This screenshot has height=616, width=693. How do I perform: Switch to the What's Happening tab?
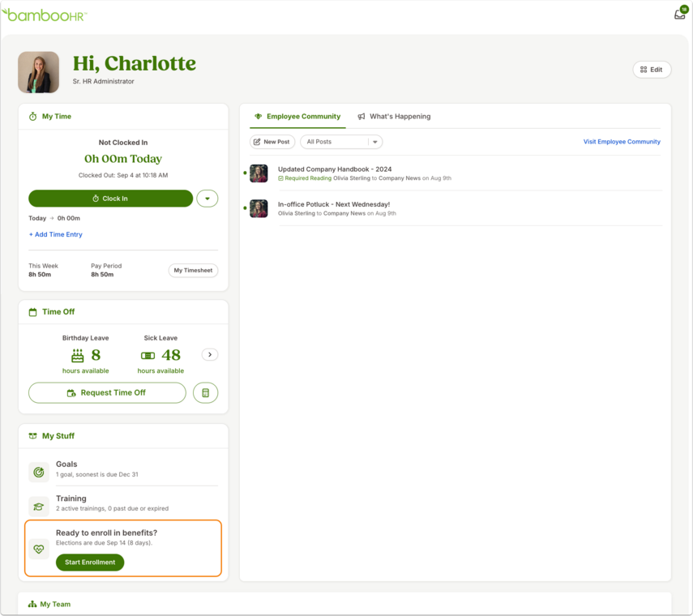394,116
